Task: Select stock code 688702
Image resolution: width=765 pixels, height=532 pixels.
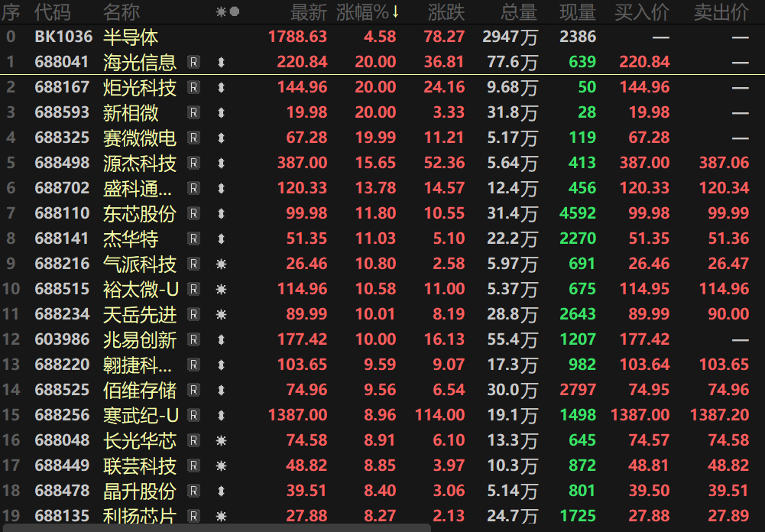Action: [62, 188]
